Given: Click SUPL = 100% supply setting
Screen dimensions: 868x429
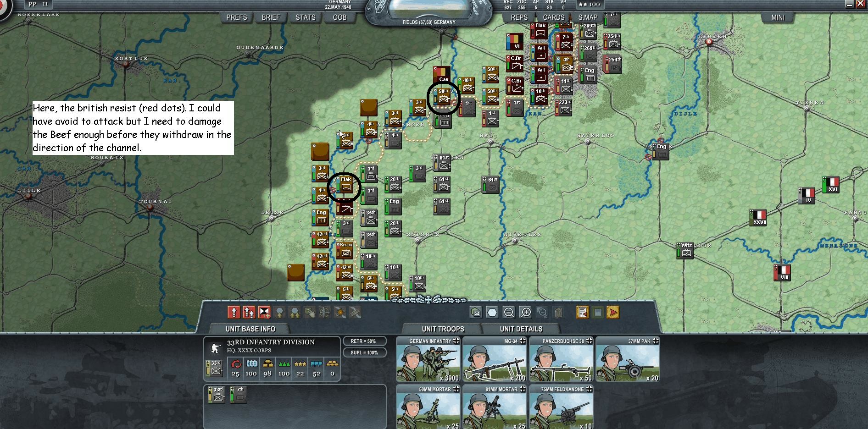Looking at the screenshot, I should click(x=365, y=352).
